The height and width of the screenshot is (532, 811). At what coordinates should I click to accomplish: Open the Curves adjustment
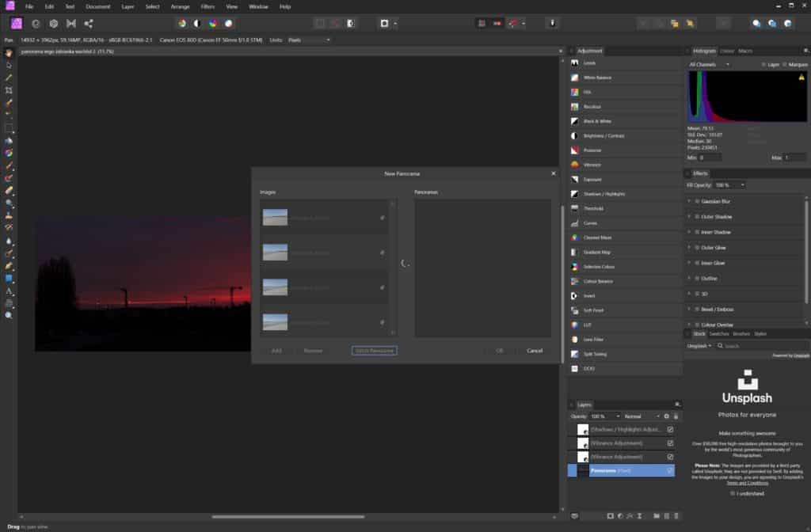(x=590, y=223)
